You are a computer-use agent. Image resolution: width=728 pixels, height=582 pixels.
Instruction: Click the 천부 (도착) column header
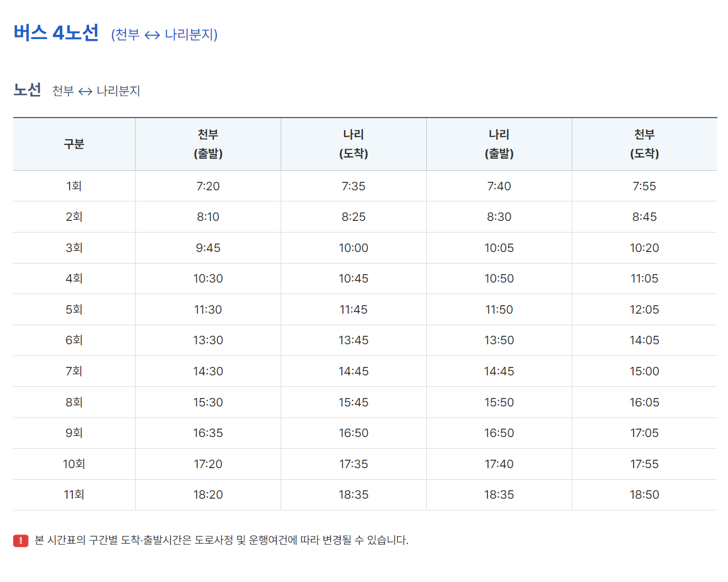pyautogui.click(x=645, y=144)
